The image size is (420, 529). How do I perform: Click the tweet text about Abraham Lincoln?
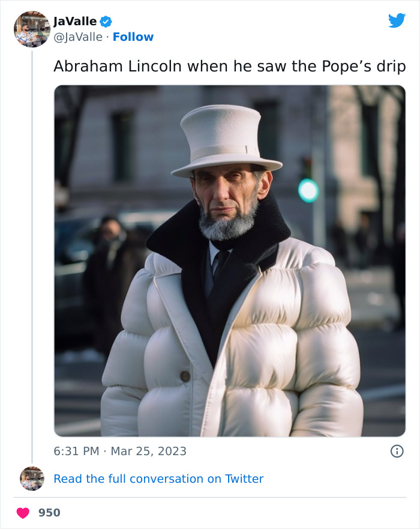coord(229,67)
